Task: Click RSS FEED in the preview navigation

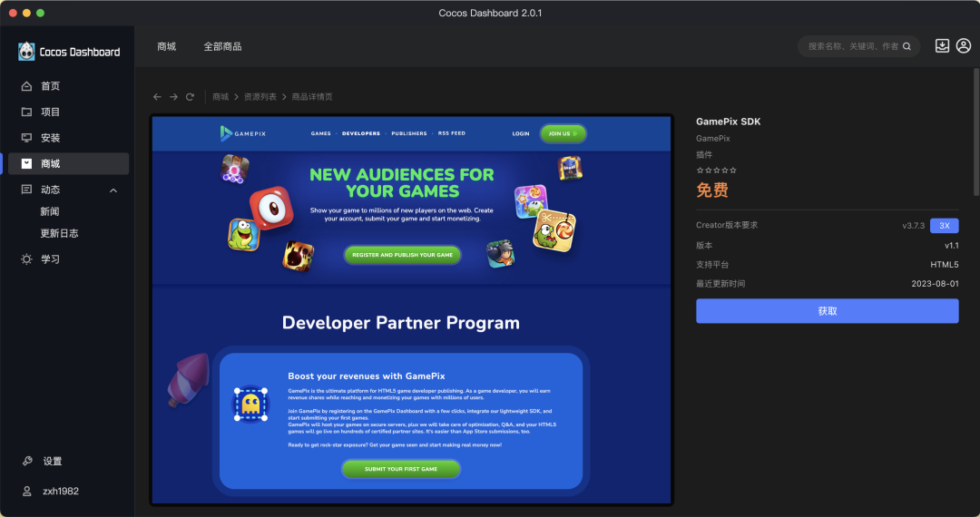Action: point(451,133)
